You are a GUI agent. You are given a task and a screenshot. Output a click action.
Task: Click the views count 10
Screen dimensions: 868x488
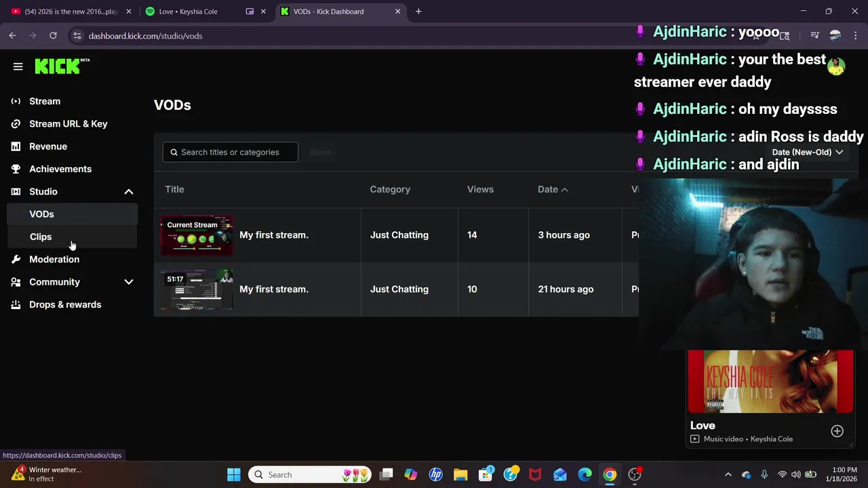coord(472,289)
